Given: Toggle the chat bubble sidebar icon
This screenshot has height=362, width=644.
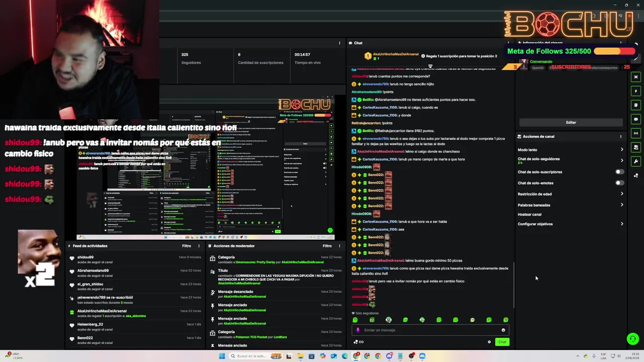Looking at the screenshot, I should click(x=636, y=119).
